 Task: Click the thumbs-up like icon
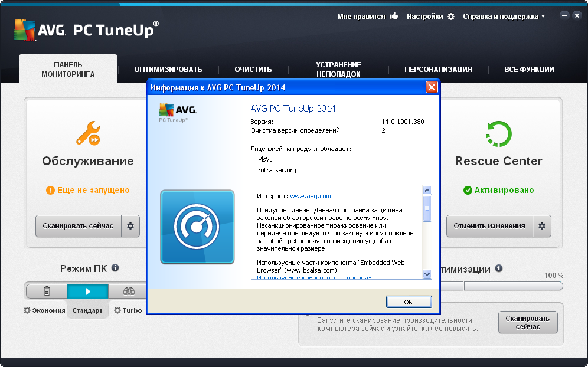(x=394, y=16)
